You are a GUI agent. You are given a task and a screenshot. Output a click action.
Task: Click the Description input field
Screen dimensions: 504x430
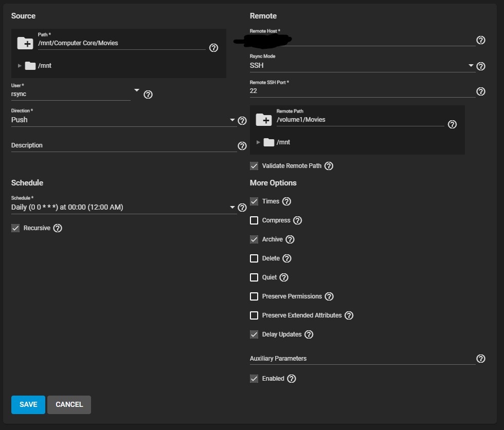124,145
